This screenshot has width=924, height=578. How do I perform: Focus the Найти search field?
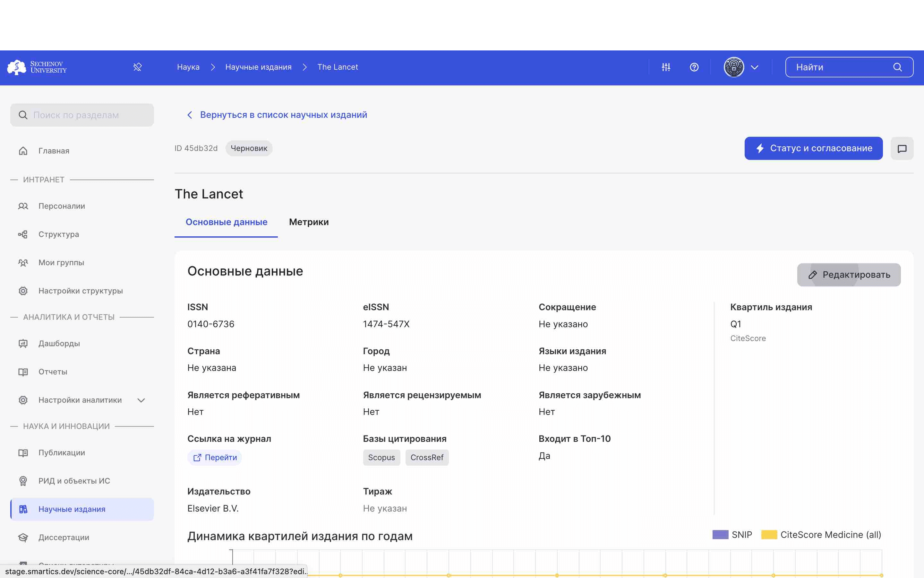click(849, 67)
